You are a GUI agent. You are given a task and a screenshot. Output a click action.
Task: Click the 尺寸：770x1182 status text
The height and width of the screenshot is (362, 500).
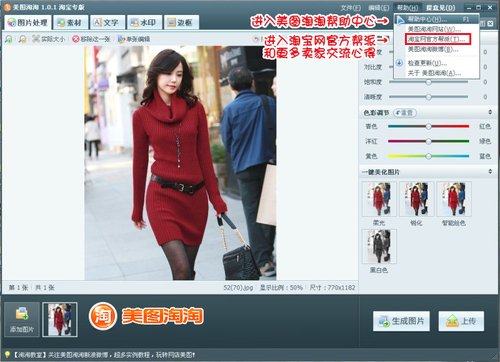coord(332,287)
